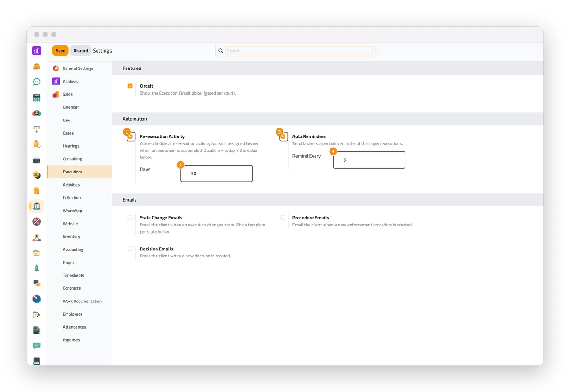The width and height of the screenshot is (570, 392).
Task: Open the dark wallet app icon
Action: pos(37,160)
